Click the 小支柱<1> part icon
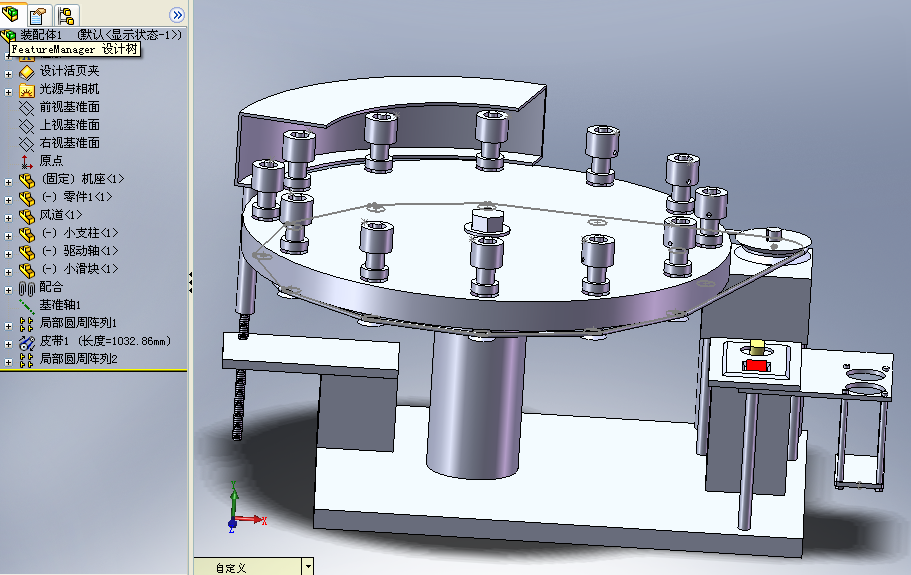 click(x=27, y=234)
